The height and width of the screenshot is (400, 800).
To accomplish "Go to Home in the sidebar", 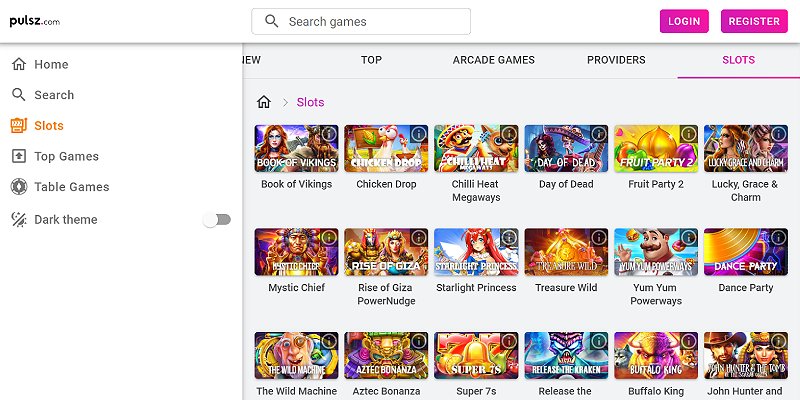I will click(51, 65).
